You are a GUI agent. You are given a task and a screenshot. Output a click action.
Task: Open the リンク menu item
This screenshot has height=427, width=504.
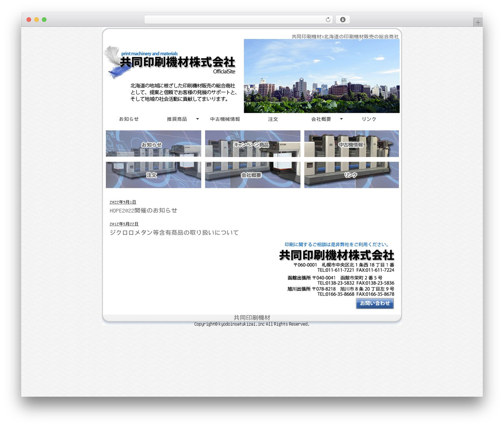coord(369,119)
